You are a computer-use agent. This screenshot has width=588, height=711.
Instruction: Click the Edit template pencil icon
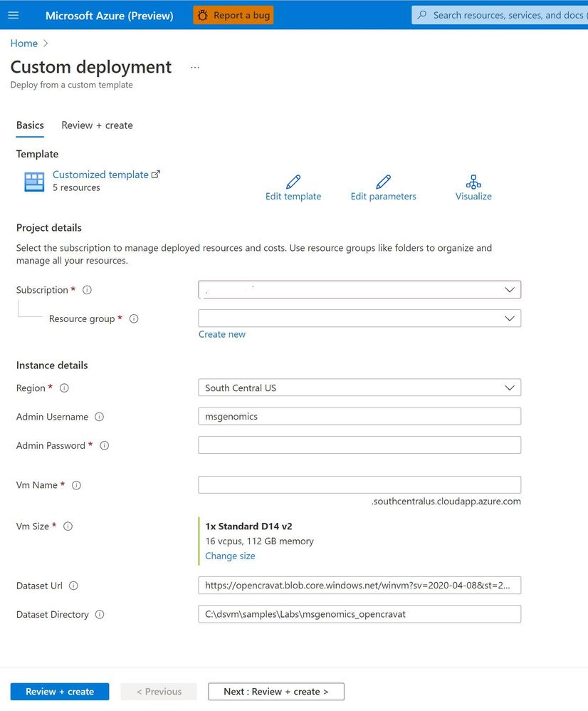point(293,182)
